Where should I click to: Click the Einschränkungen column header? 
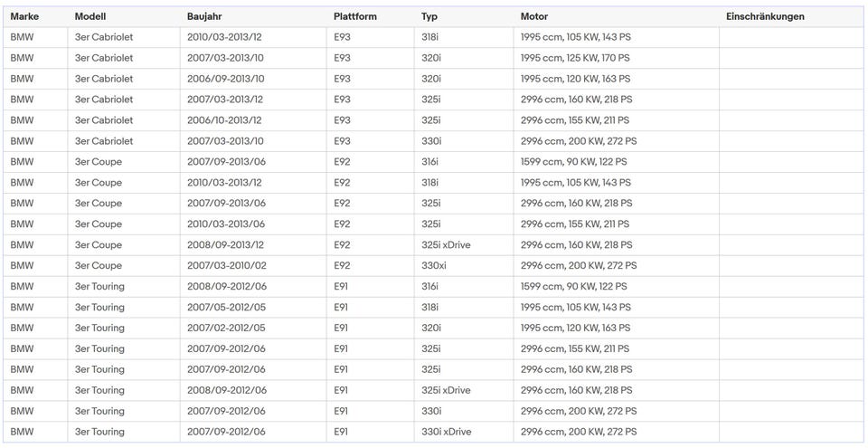coord(791,16)
